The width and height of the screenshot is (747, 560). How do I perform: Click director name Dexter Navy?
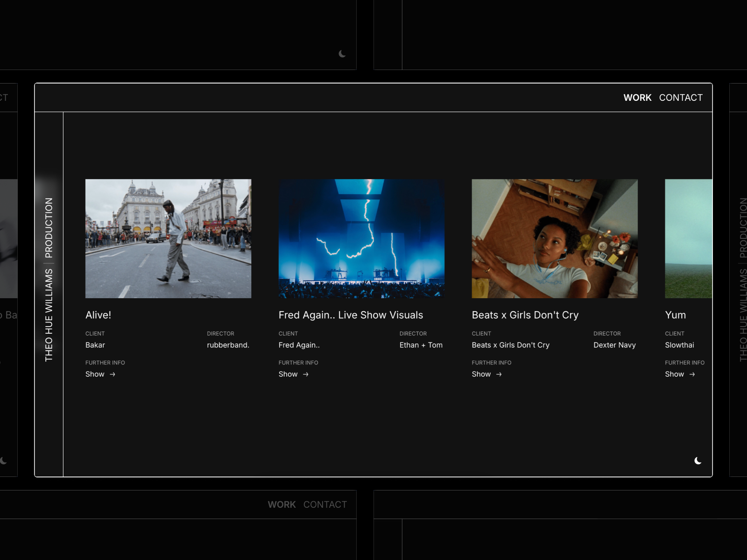click(614, 345)
